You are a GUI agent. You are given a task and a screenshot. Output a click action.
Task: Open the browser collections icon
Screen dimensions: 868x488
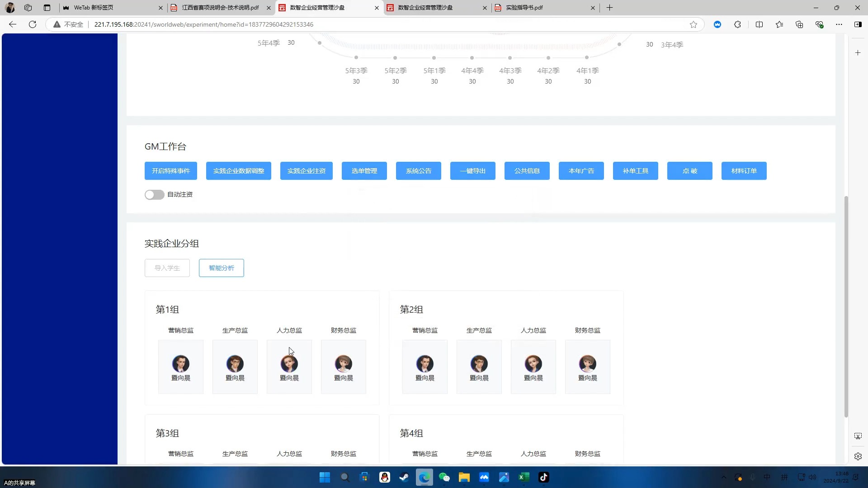coord(799,24)
